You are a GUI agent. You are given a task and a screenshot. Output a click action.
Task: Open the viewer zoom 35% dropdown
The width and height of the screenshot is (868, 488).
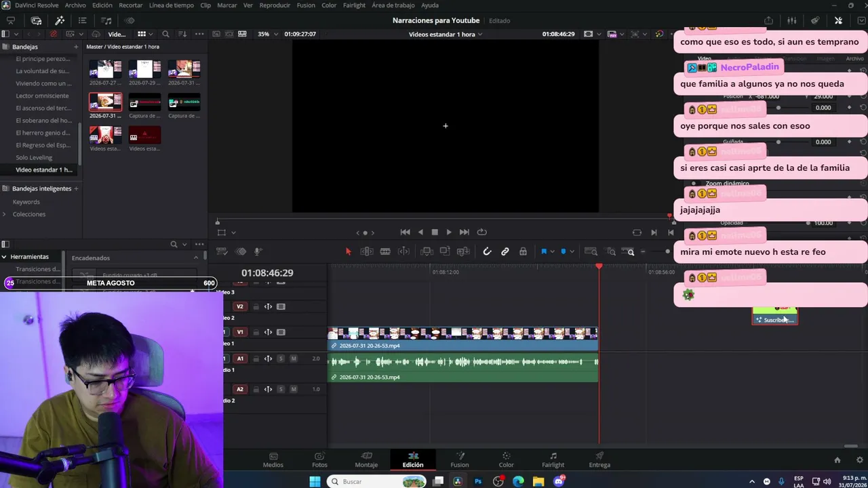[x=267, y=34]
